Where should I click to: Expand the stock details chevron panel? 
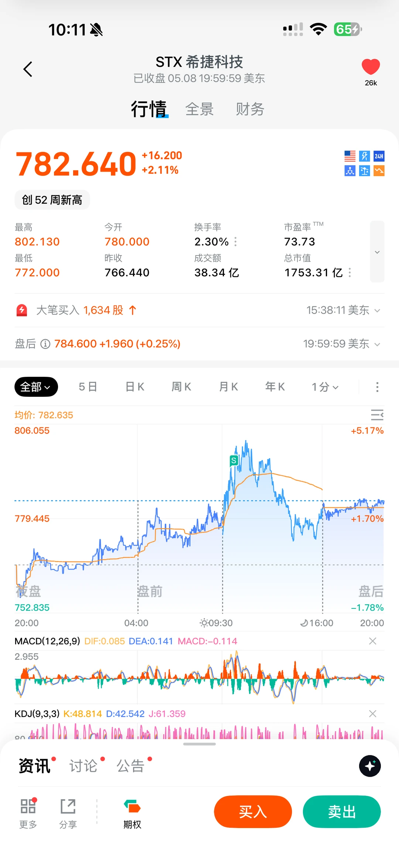[377, 252]
